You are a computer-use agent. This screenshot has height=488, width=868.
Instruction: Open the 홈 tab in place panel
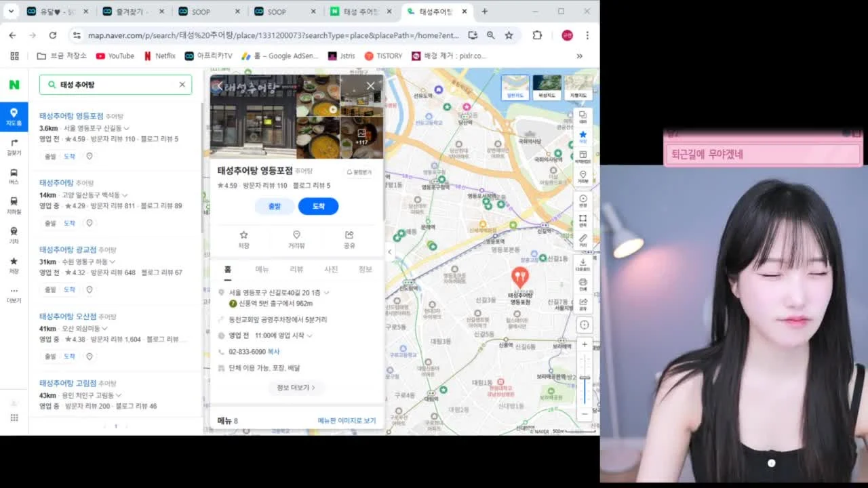point(228,269)
